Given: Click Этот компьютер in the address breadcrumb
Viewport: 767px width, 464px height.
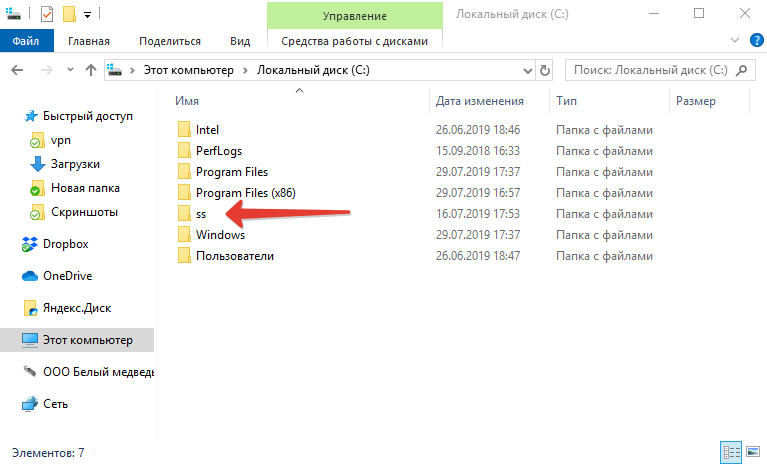Looking at the screenshot, I should (188, 70).
